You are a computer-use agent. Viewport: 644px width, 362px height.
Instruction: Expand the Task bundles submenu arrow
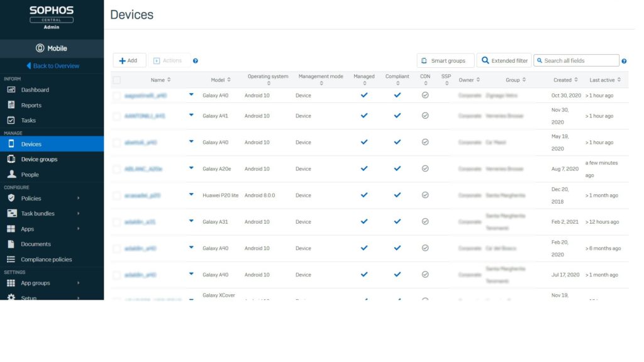point(78,214)
